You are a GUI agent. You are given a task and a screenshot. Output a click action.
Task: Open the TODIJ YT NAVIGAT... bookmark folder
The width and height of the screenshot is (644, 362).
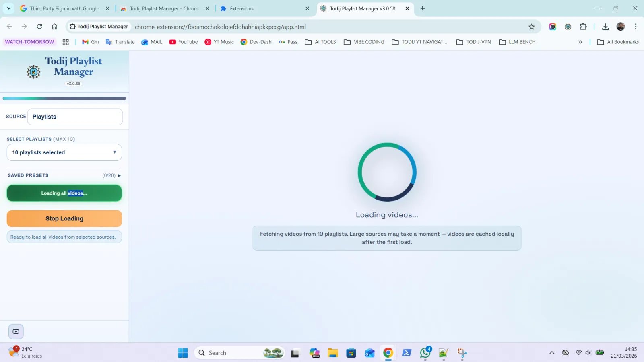pyautogui.click(x=419, y=42)
